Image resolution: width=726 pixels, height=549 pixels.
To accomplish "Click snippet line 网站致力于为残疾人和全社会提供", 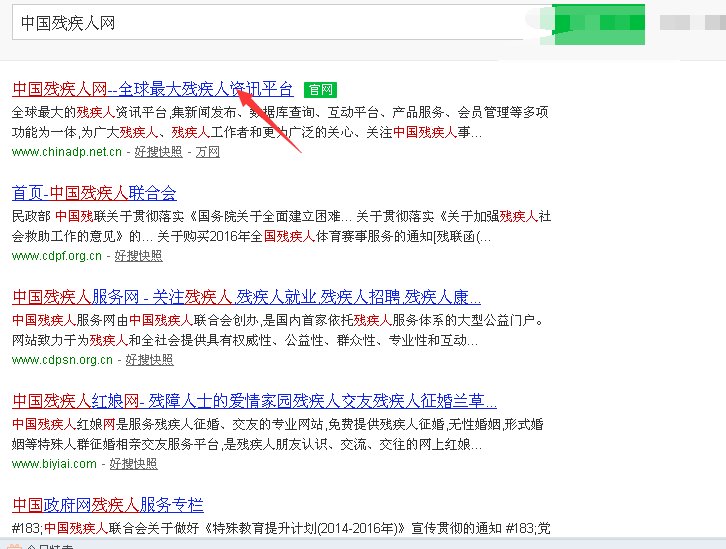I will [245, 341].
